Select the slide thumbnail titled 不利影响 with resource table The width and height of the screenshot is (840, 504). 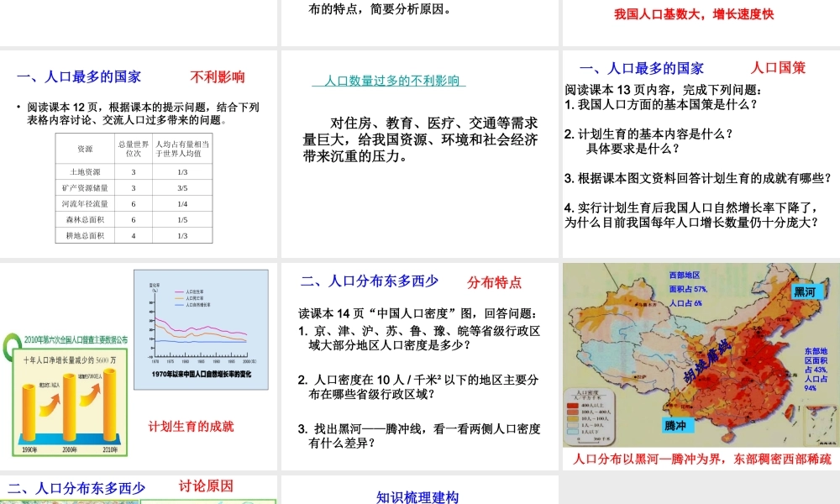(139, 154)
